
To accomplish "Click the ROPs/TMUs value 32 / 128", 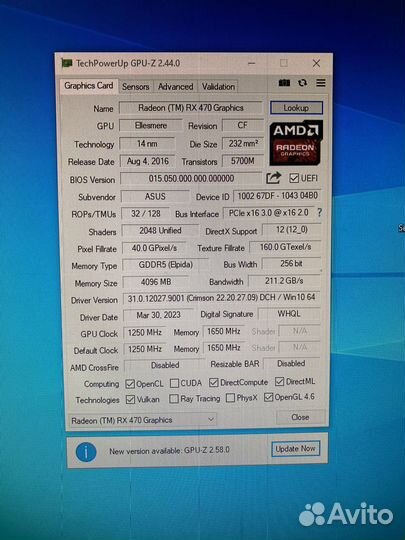I will pyautogui.click(x=145, y=214).
